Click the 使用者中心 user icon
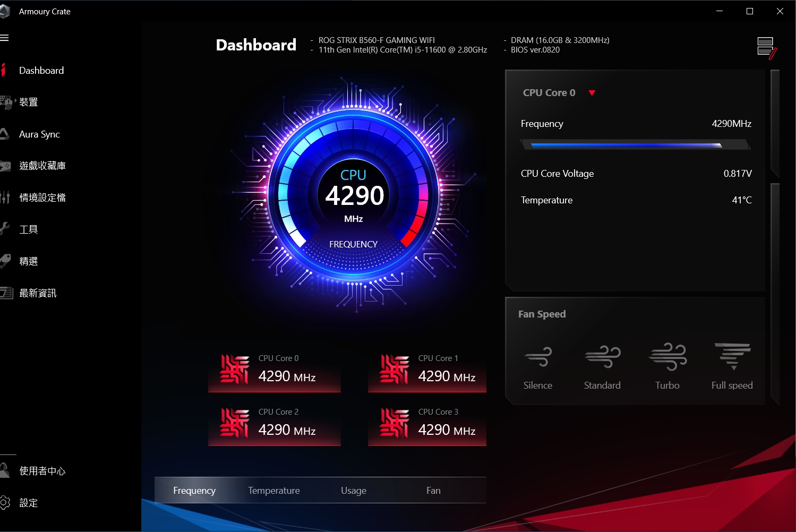 pyautogui.click(x=5, y=470)
